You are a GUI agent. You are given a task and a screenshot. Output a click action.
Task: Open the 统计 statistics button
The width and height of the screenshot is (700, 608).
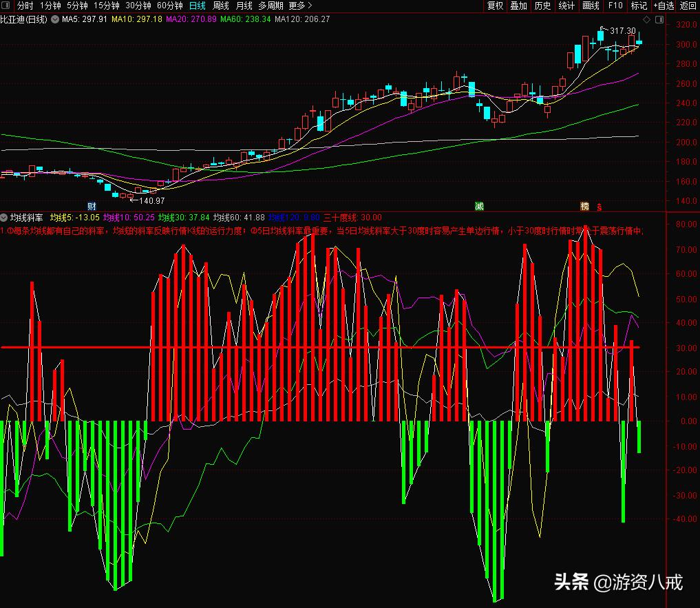[x=566, y=6]
